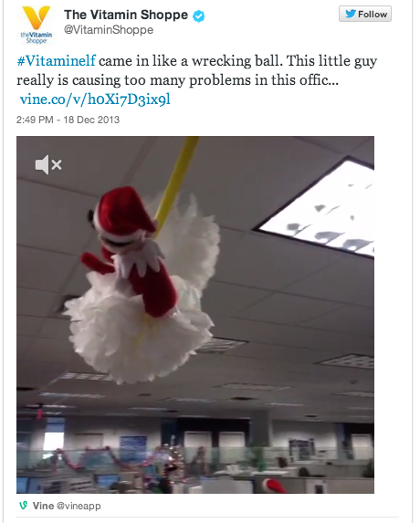420x523 pixels.
Task: Click the elf's red hat in video
Action: [x=125, y=209]
